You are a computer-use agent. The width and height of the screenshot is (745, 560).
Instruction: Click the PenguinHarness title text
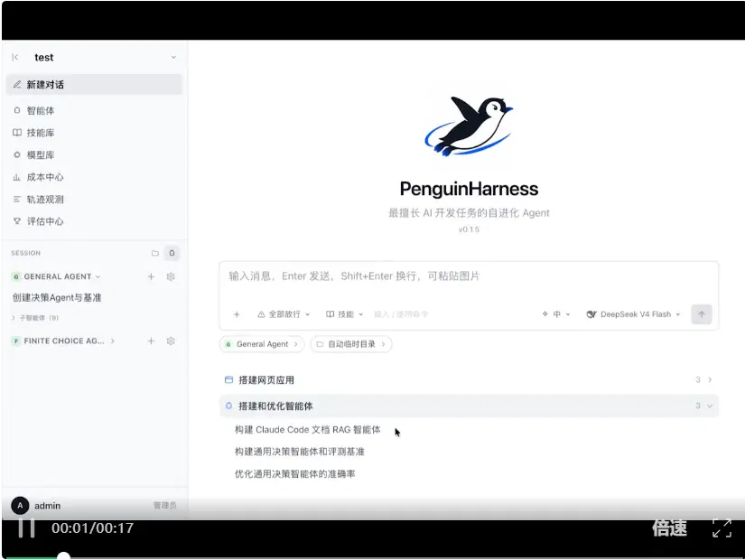pos(469,189)
